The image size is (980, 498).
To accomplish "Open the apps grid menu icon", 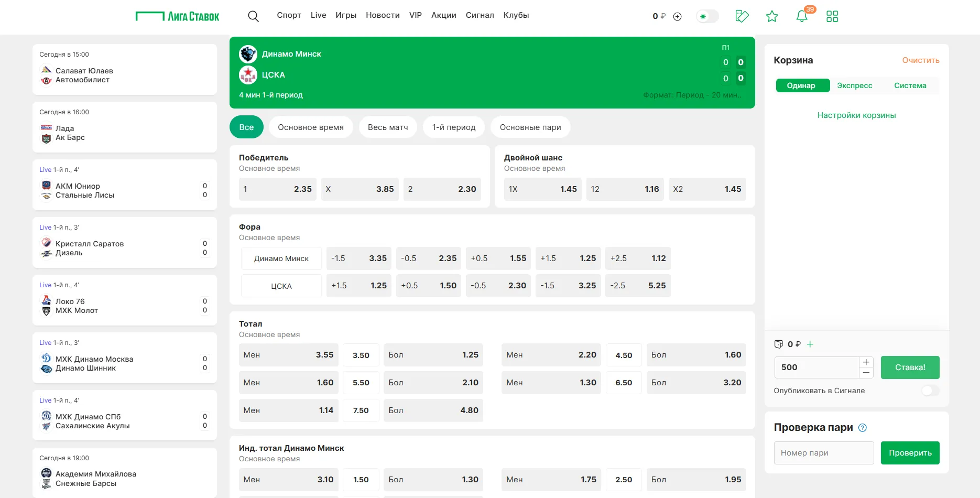I will 832,16.
